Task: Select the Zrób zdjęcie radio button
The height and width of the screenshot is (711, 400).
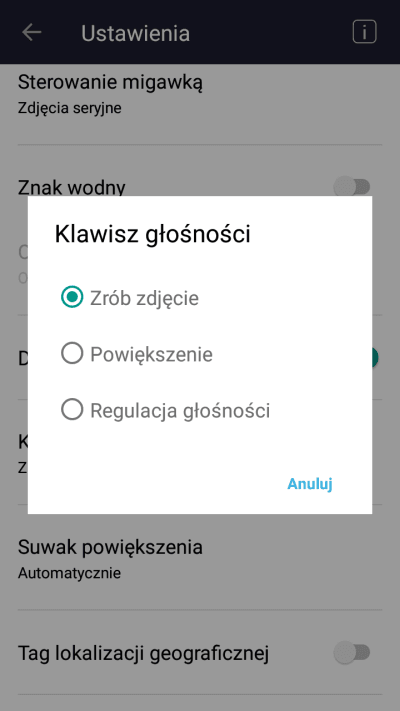Action: click(x=72, y=297)
